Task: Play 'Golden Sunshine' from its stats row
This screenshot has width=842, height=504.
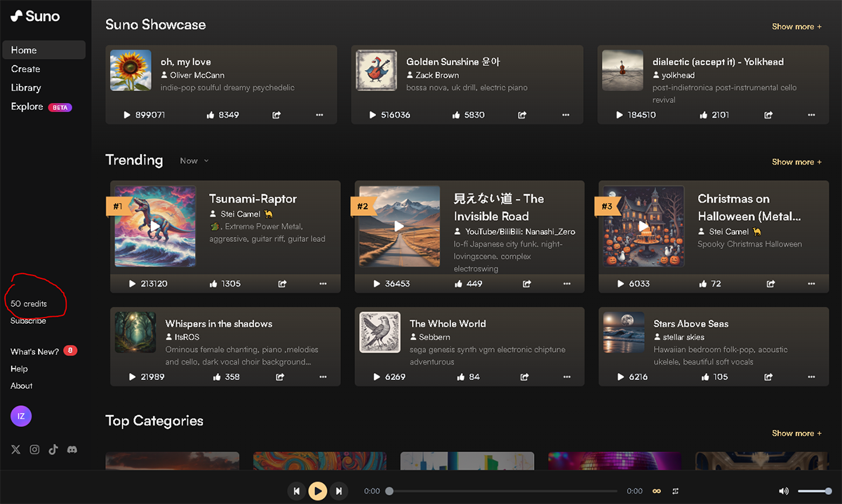Action: tap(373, 115)
